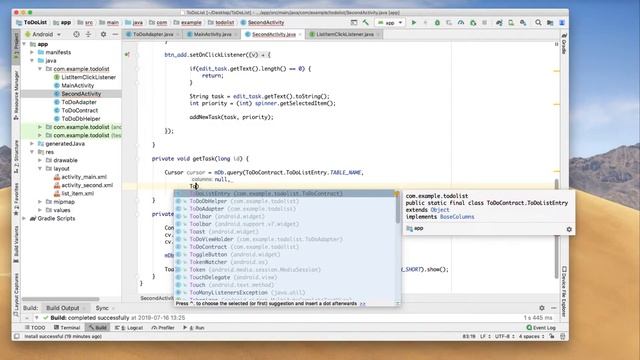Open the Event Log button
Image resolution: width=640 pixels, height=360 pixels.
pyautogui.click(x=541, y=328)
